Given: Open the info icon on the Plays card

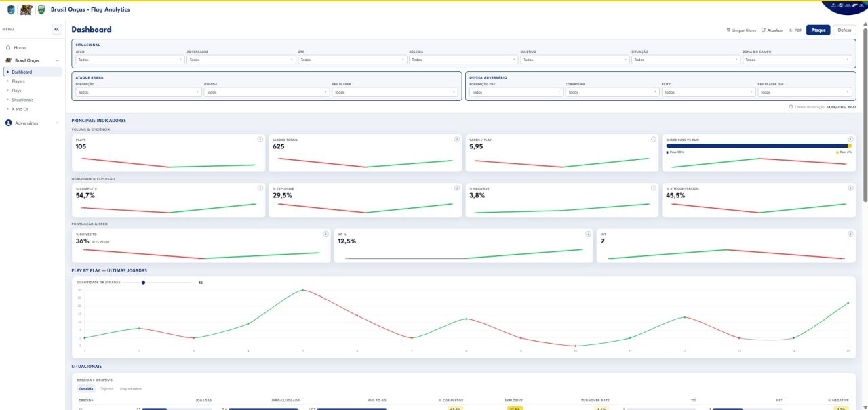Looking at the screenshot, I should click(x=260, y=139).
